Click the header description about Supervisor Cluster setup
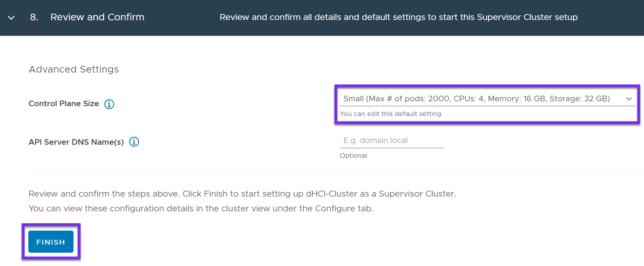The height and width of the screenshot is (266, 644). [x=399, y=17]
